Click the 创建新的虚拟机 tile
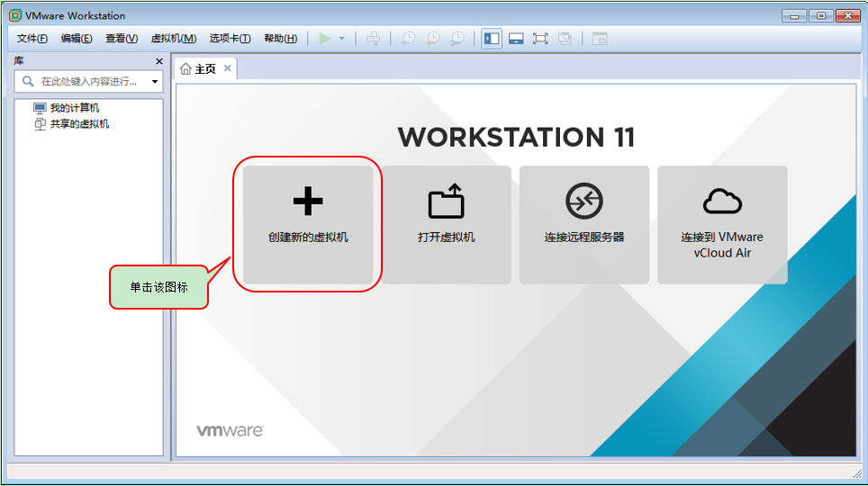868x486 pixels. (x=308, y=225)
